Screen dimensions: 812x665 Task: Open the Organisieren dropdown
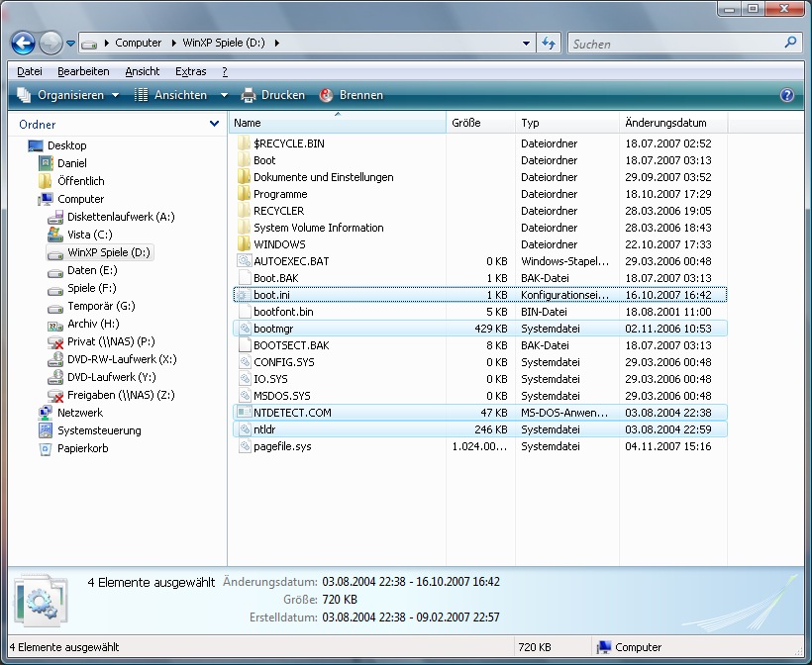click(68, 95)
